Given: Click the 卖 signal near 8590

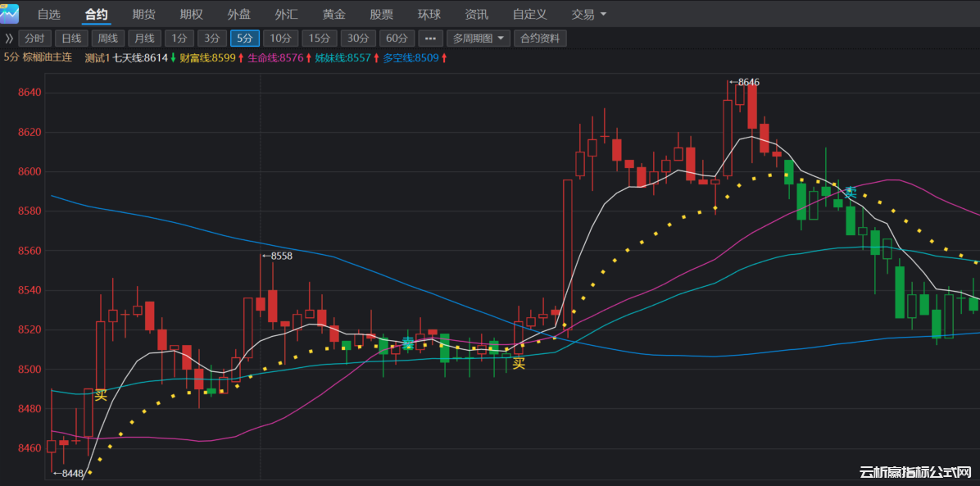Looking at the screenshot, I should point(850,193).
